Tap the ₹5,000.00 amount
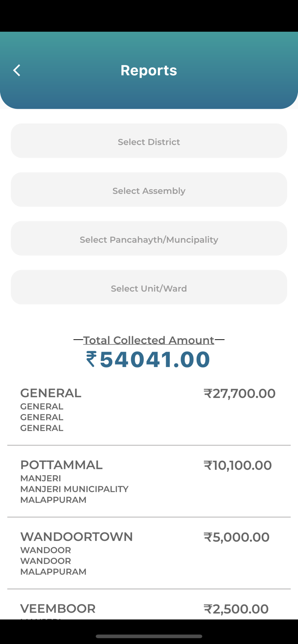 236,537
